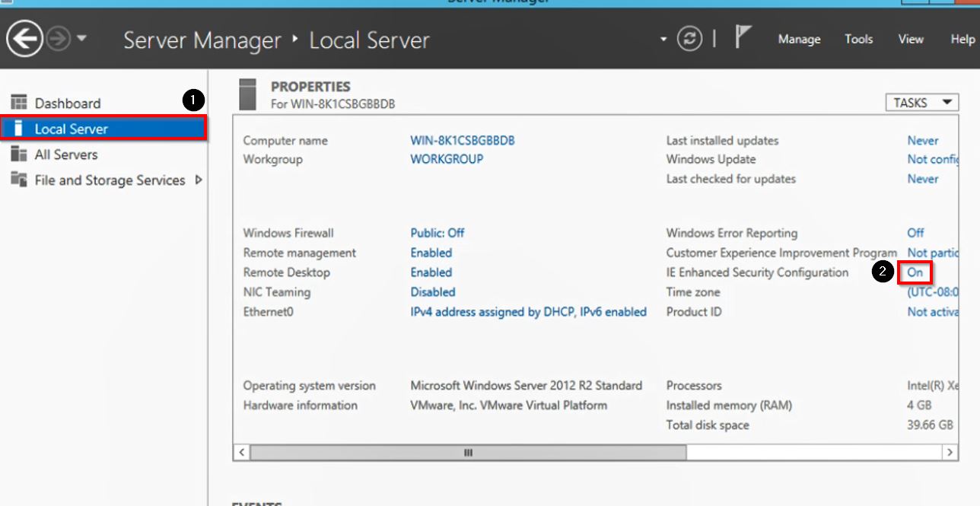The image size is (980, 506).
Task: Click Windows Firewall Public: Off link
Action: (437, 233)
